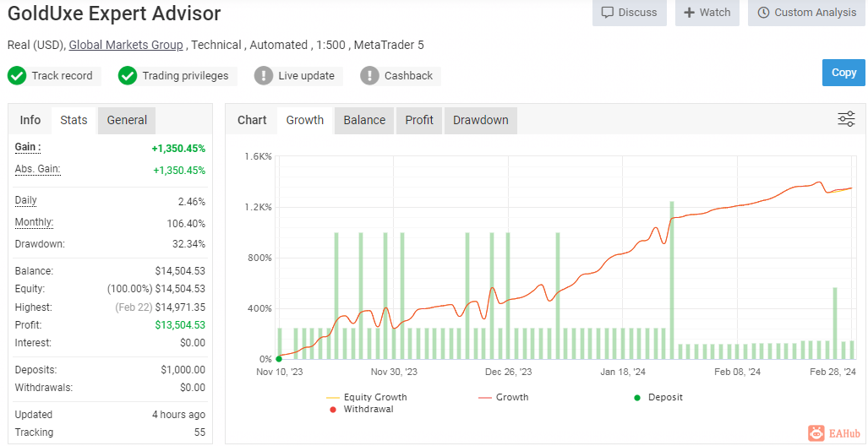Click the Watch button
Screen dimensions: 868x446
(707, 12)
